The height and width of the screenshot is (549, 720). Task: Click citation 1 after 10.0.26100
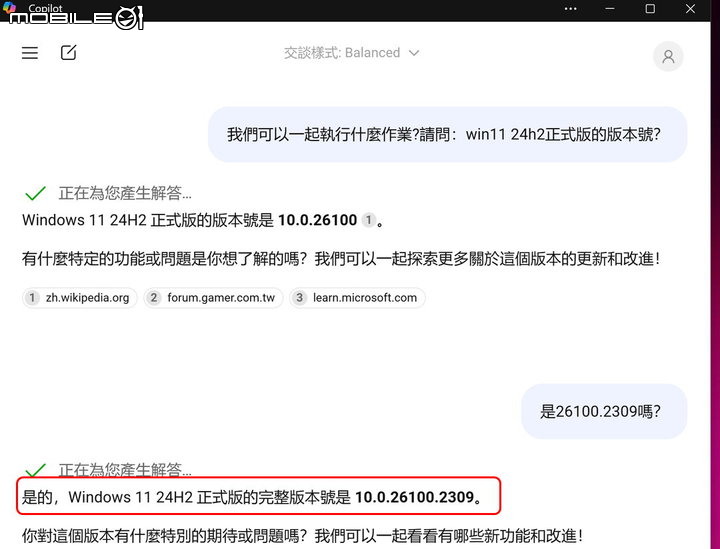point(368,220)
